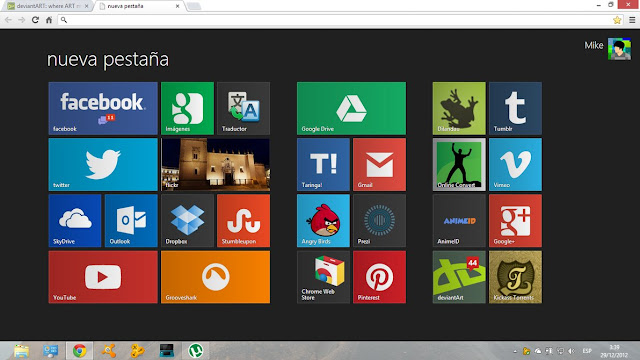The width and height of the screenshot is (640, 360).
Task: Open File Explorer from the taskbar
Action: click(21, 351)
